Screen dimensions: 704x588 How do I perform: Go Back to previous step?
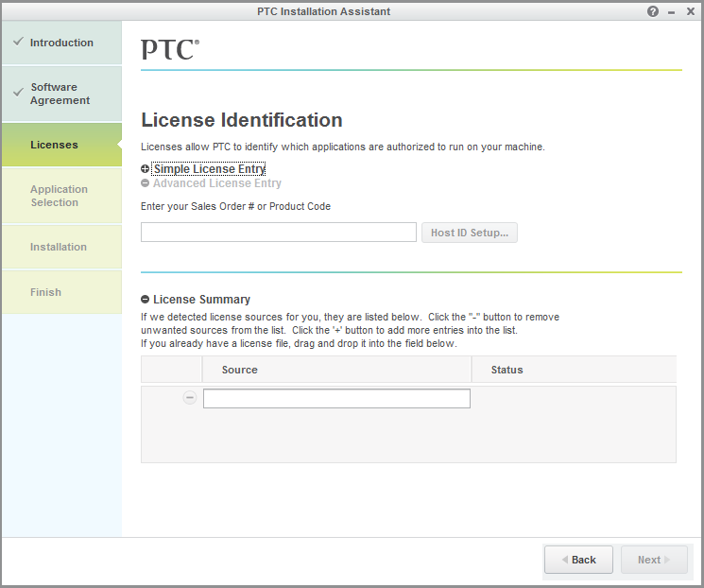(578, 560)
